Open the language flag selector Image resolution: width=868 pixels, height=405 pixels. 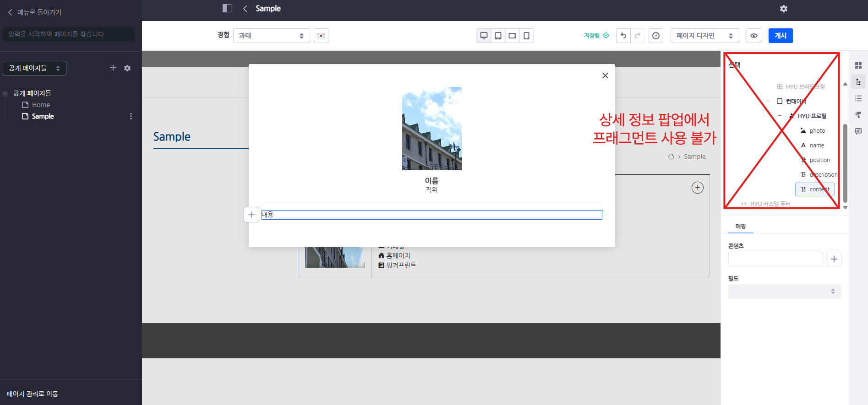(321, 36)
